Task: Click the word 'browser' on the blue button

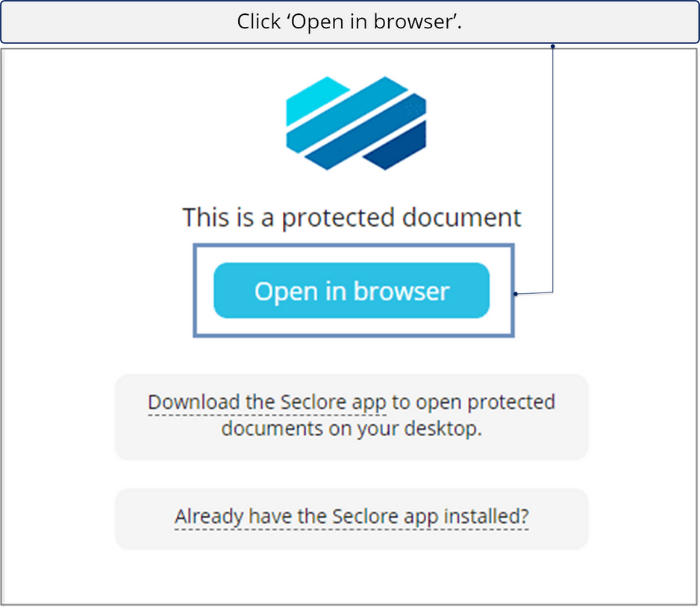Action: [401, 292]
